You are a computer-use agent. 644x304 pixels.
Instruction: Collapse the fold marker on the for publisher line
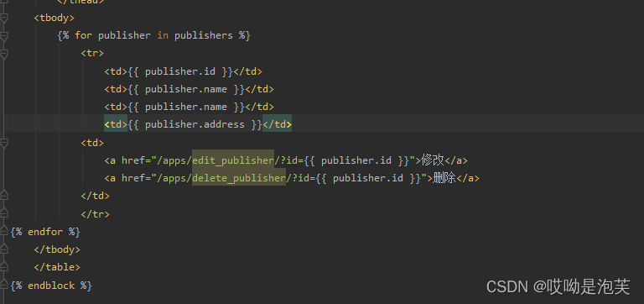pos(3,36)
